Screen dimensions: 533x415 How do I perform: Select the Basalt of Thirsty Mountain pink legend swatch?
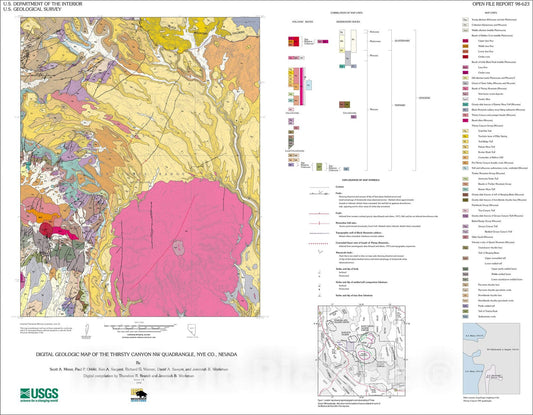tap(465, 89)
